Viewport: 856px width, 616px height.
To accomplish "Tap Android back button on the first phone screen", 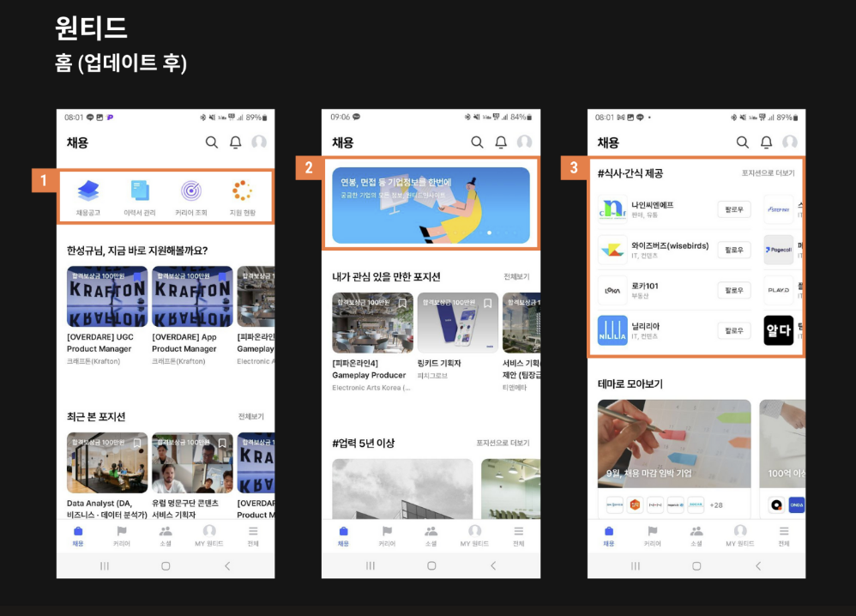I will pyautogui.click(x=227, y=565).
